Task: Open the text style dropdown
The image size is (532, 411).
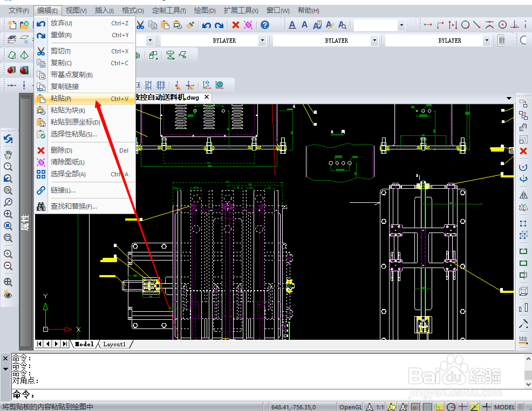Action: coord(402,25)
